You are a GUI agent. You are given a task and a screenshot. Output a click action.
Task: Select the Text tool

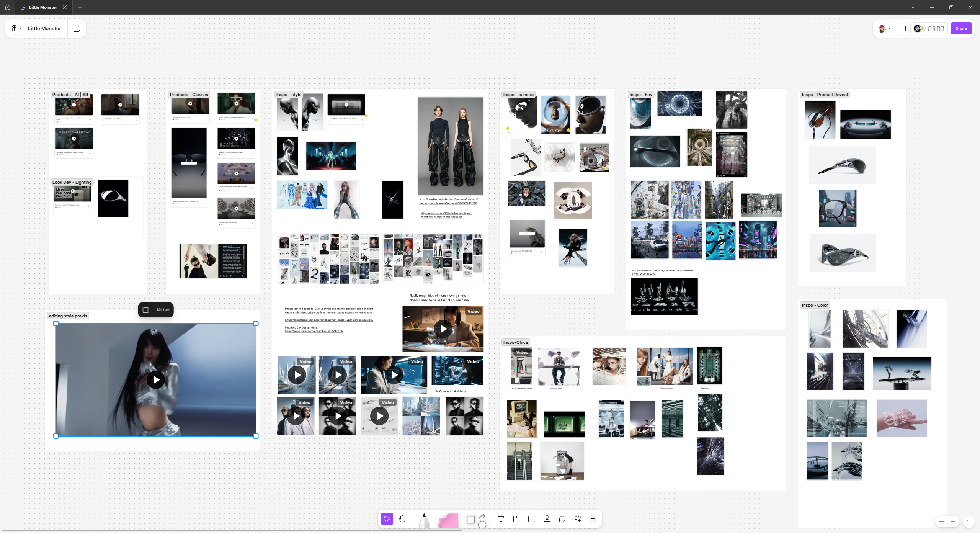[x=501, y=519]
